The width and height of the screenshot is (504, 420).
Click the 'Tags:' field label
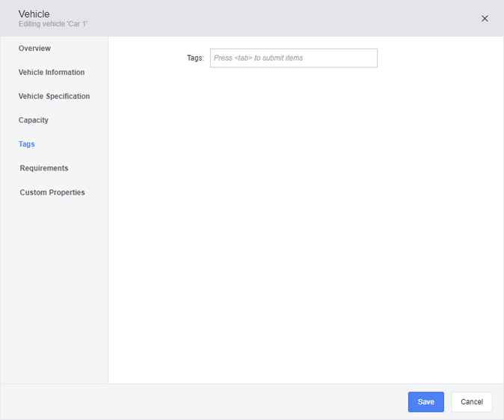[195, 58]
